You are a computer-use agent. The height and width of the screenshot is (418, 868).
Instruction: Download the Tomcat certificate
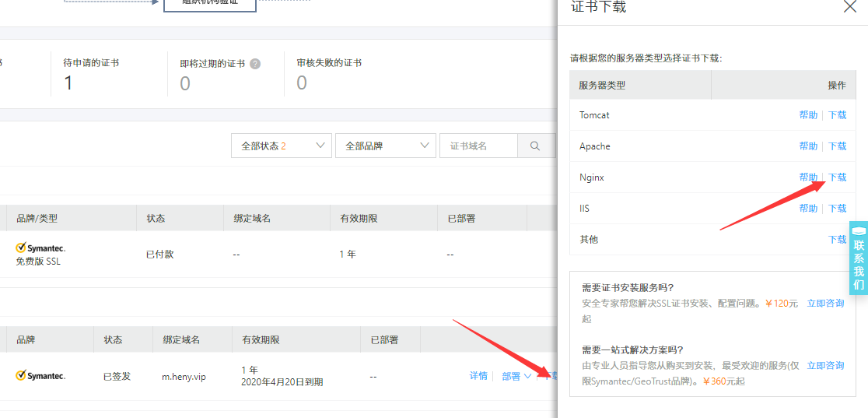point(837,115)
